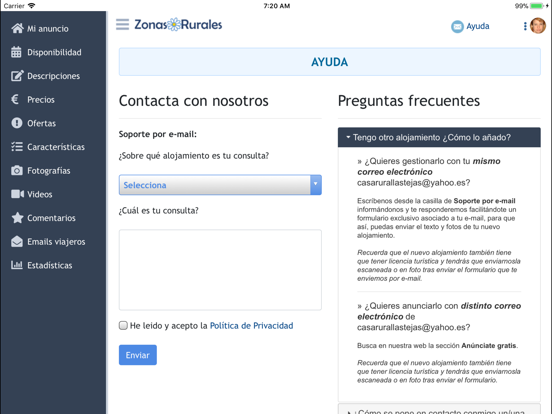Viewport: 552px width, 414px height.
Task: Go to Disponibilidad section
Action: point(54,52)
